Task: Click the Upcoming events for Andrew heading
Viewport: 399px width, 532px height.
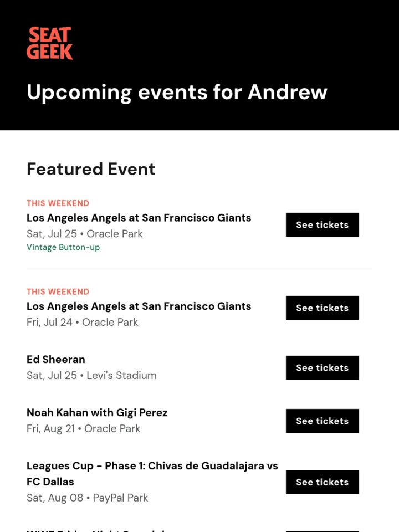Action: pyautogui.click(x=177, y=93)
